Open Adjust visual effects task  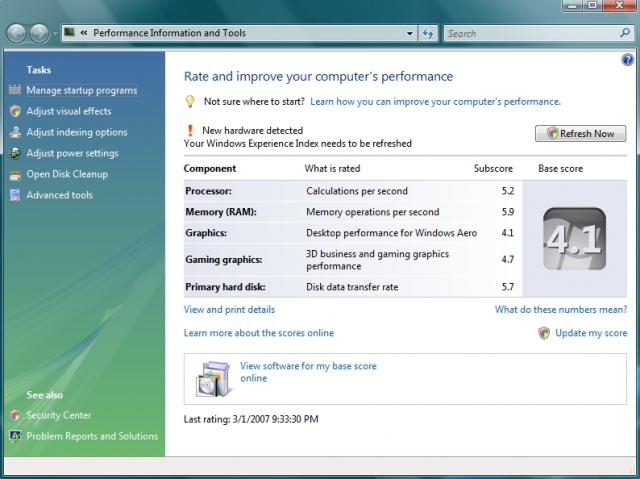point(69,111)
